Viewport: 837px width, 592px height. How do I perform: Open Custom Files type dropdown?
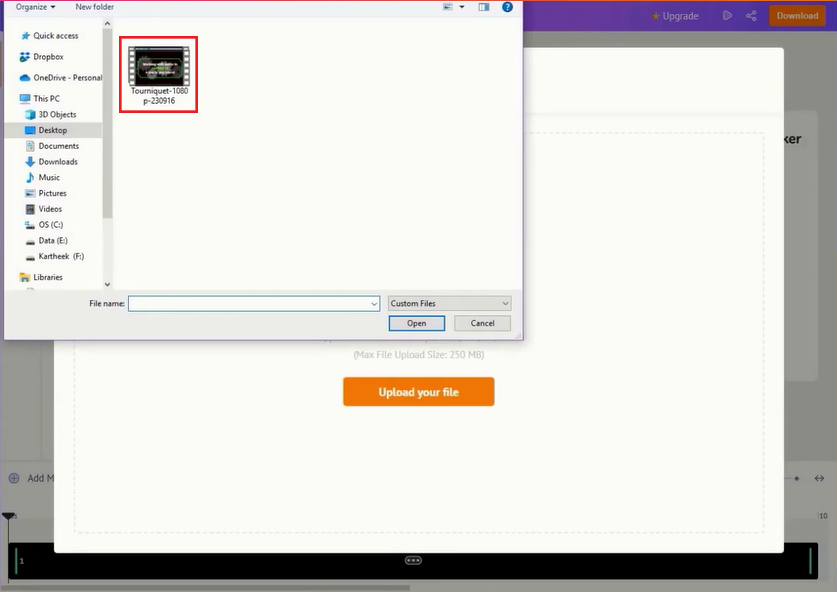coord(449,304)
